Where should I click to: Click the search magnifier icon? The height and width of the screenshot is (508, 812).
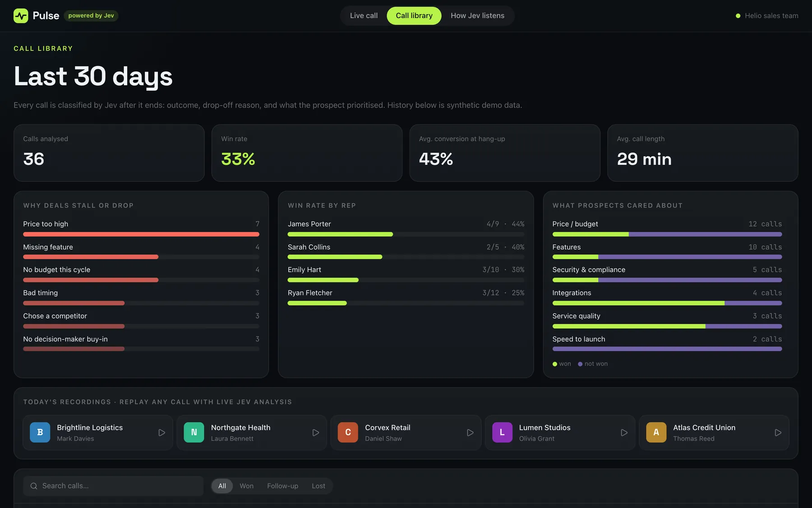pyautogui.click(x=34, y=486)
